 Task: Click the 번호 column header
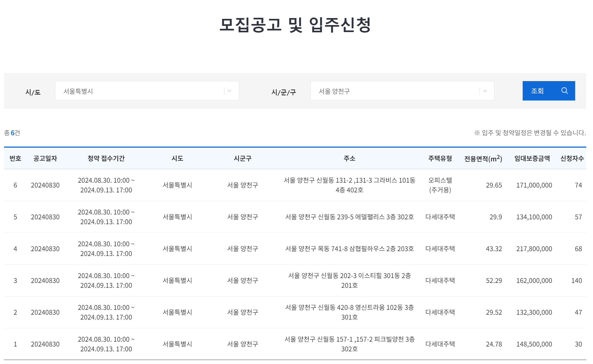click(15, 158)
